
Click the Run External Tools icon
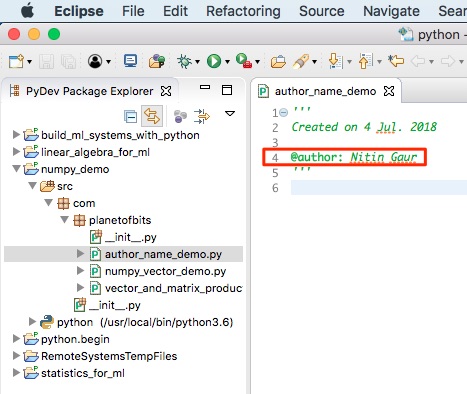click(244, 61)
